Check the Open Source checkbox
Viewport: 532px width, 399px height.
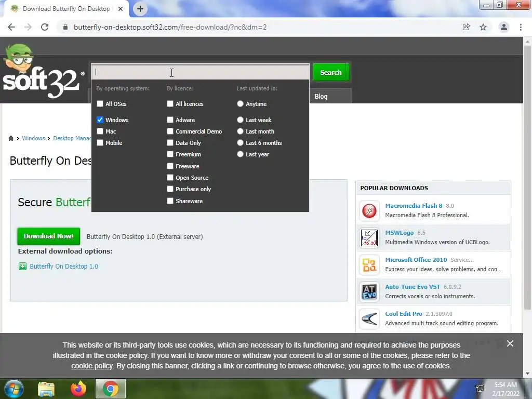pyautogui.click(x=170, y=178)
